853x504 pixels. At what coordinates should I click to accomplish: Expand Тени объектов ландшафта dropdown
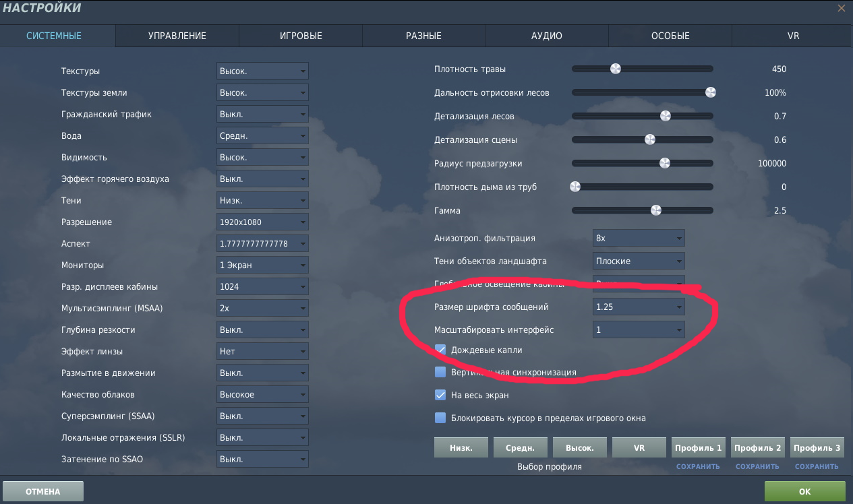point(639,261)
